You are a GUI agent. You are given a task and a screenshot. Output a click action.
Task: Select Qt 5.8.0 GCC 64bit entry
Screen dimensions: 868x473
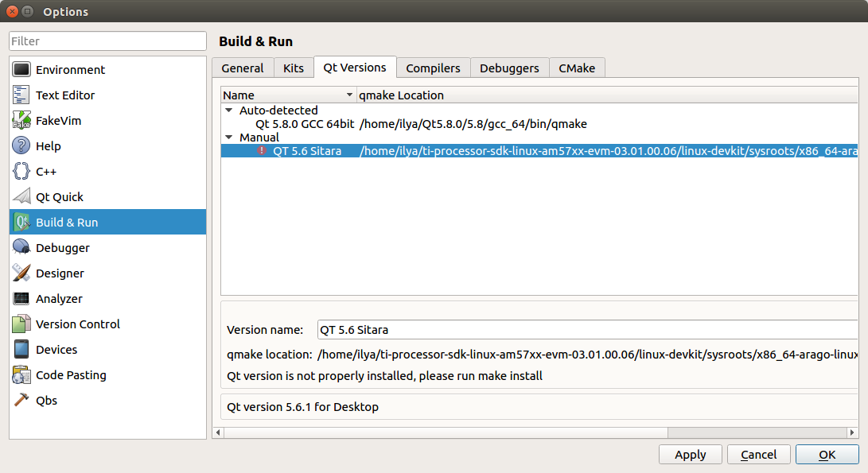pos(305,124)
